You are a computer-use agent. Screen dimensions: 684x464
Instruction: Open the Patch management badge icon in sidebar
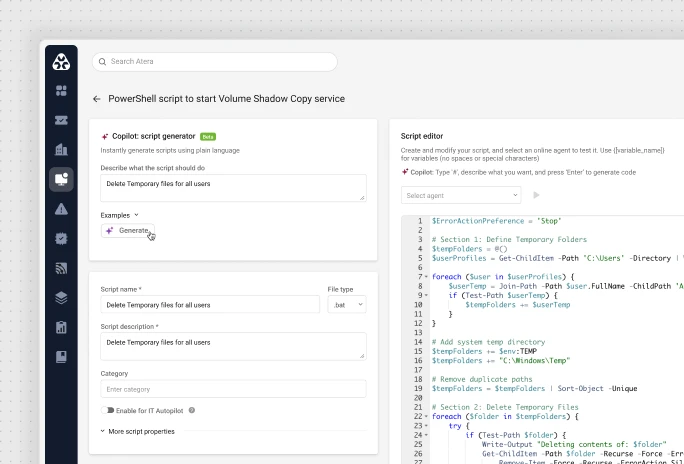coord(61,239)
